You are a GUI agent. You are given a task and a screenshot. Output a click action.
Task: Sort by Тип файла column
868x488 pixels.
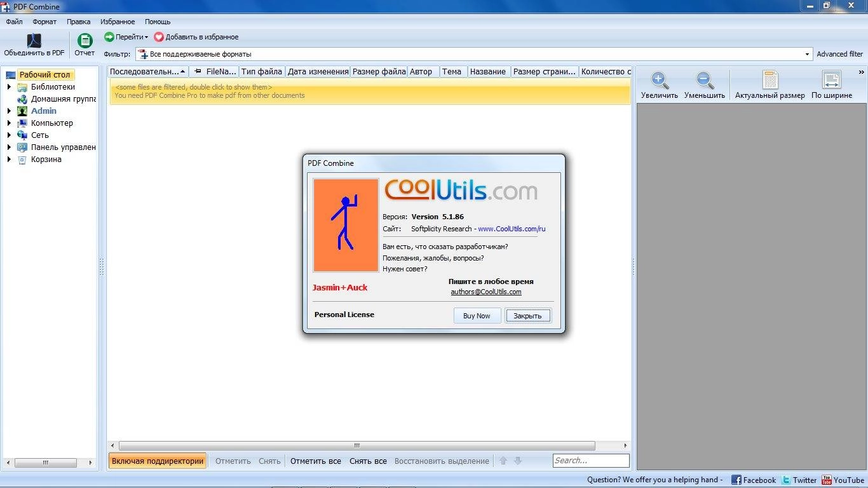coord(262,72)
